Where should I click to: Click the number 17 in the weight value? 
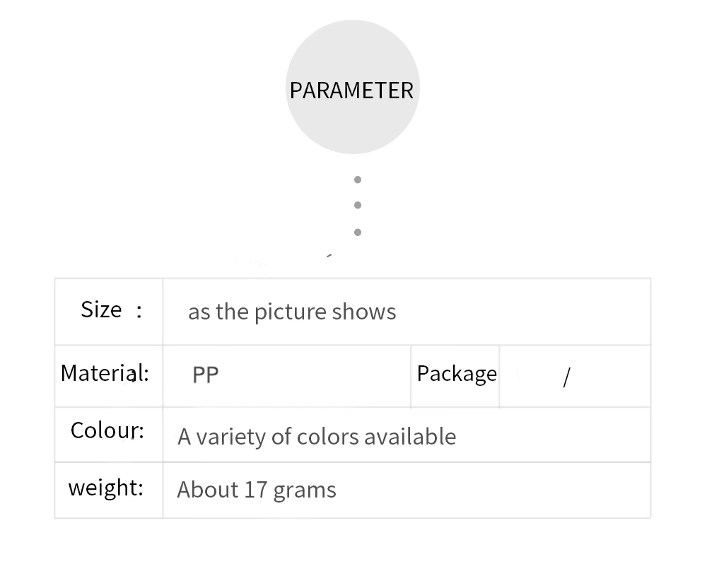click(256, 490)
